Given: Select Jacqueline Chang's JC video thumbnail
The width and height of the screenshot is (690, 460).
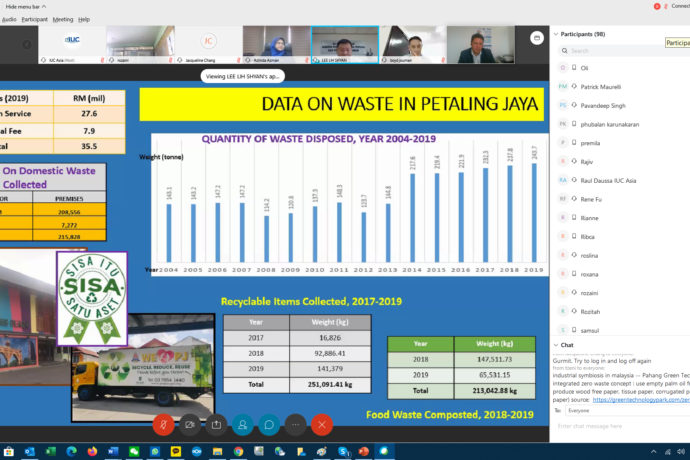Looking at the screenshot, I should click(x=208, y=44).
